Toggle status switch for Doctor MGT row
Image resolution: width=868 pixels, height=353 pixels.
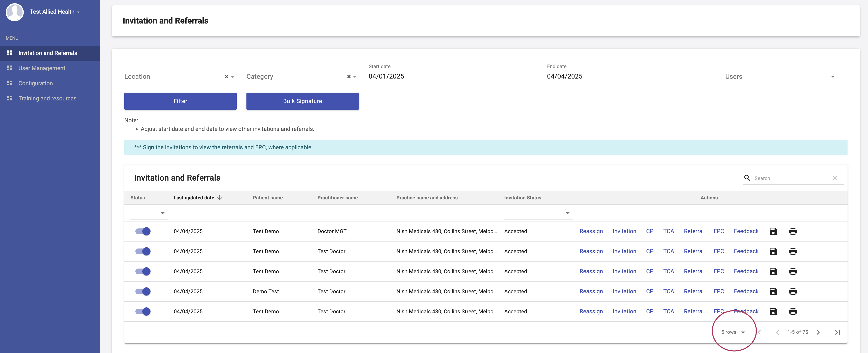point(143,231)
